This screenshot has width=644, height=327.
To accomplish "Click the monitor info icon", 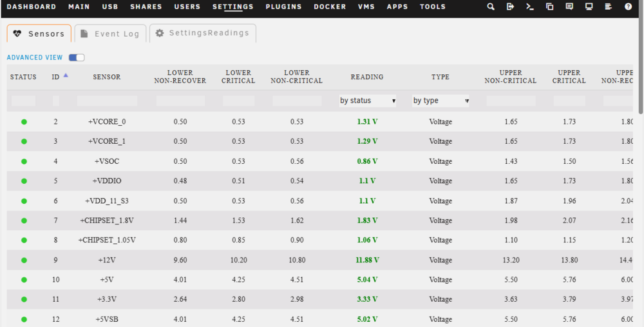I will pos(589,6).
